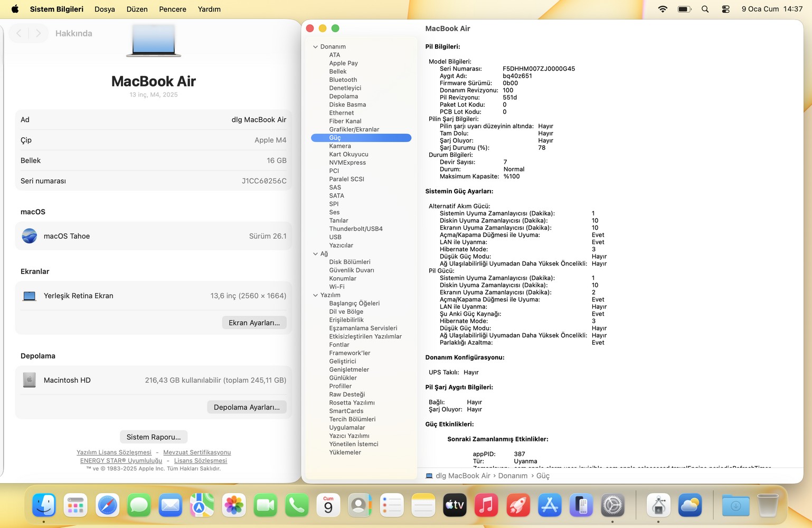Open the Pencere menu

click(173, 9)
